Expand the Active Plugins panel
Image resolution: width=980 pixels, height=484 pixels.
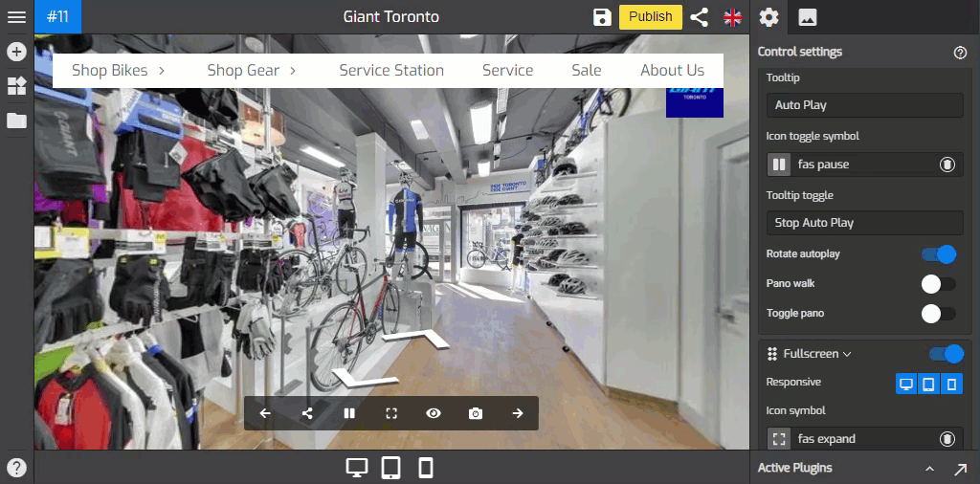(x=929, y=469)
